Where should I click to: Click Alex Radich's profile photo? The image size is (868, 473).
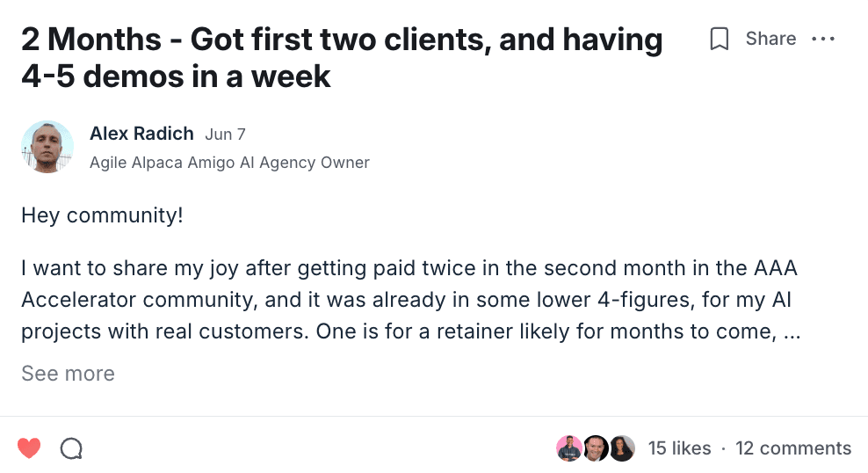click(47, 147)
